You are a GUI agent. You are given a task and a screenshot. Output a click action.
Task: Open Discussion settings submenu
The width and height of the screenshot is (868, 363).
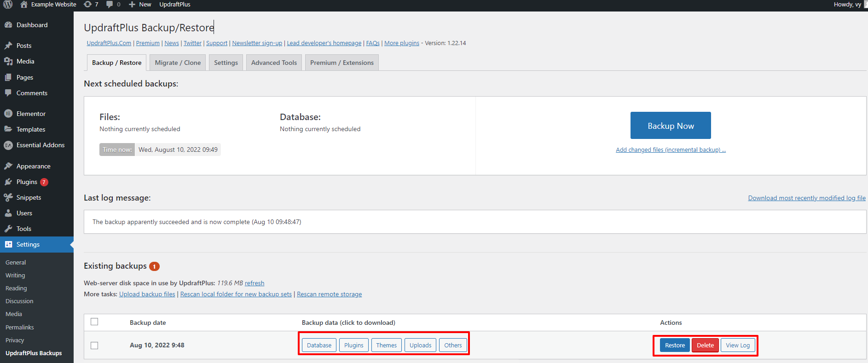(x=19, y=301)
